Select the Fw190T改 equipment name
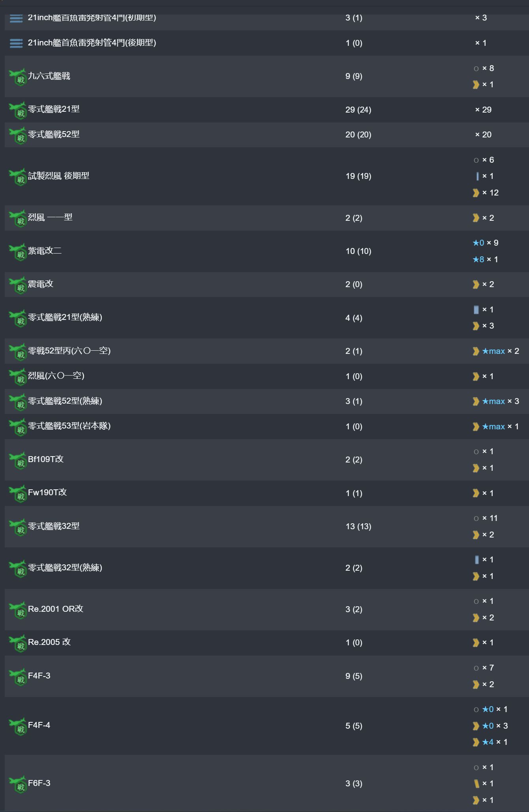This screenshot has width=529, height=812. (47, 492)
